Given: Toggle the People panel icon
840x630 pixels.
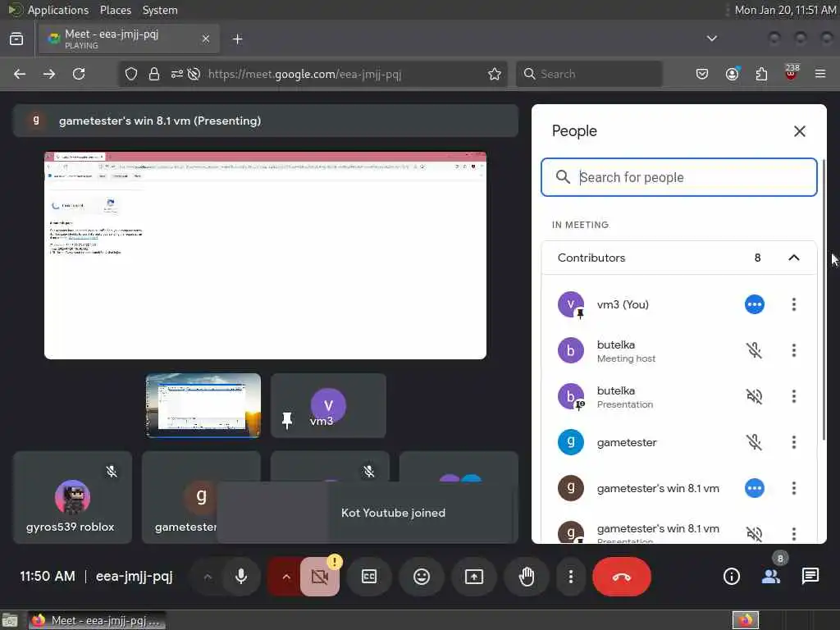Looking at the screenshot, I should pos(771,577).
